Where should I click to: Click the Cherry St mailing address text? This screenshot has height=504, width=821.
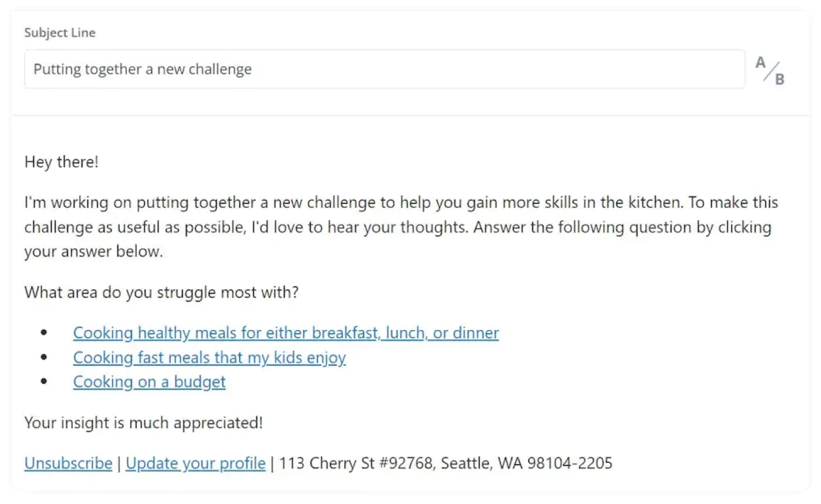(446, 464)
